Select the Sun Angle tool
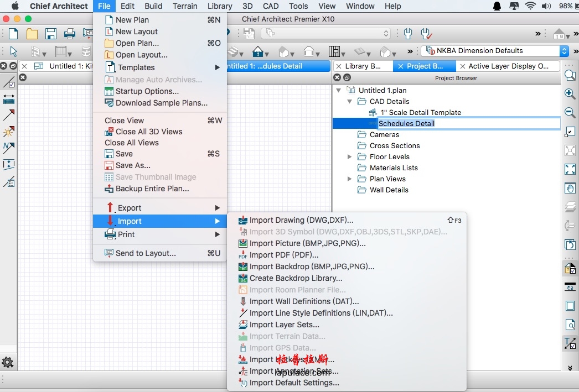Screen dimensions: 579x392 tap(9, 132)
